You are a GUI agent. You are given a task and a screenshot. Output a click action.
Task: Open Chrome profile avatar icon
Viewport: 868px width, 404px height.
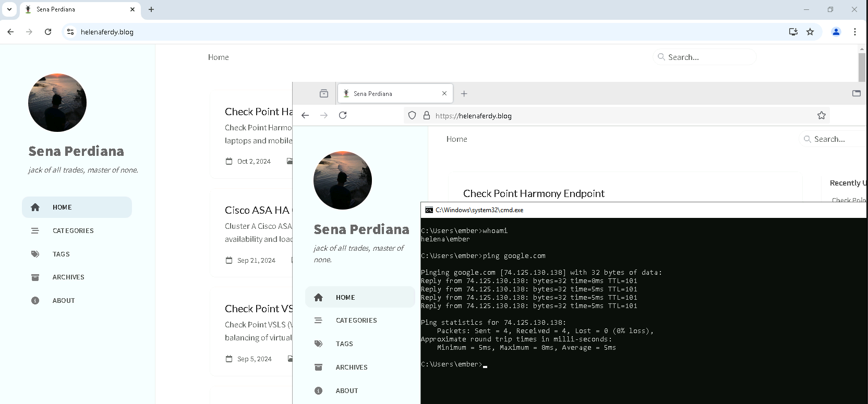(836, 32)
